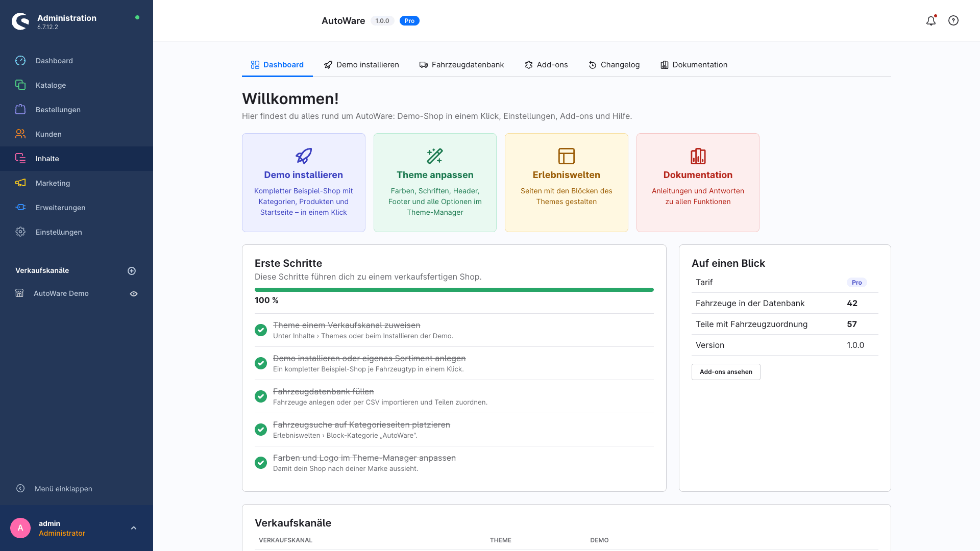980x551 pixels.
Task: Add a sales channel with plus icon
Action: tap(132, 271)
